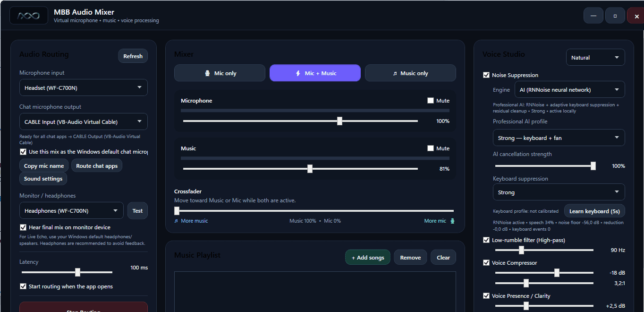Image resolution: width=644 pixels, height=312 pixels.
Task: Click the Latency slider handle
Action: click(77, 272)
